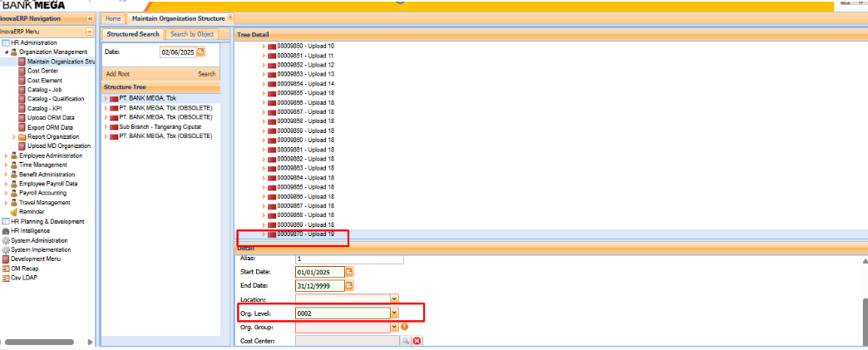Expand the Benefit Administration node arrow
This screenshot has height=350, width=868.
7,175
